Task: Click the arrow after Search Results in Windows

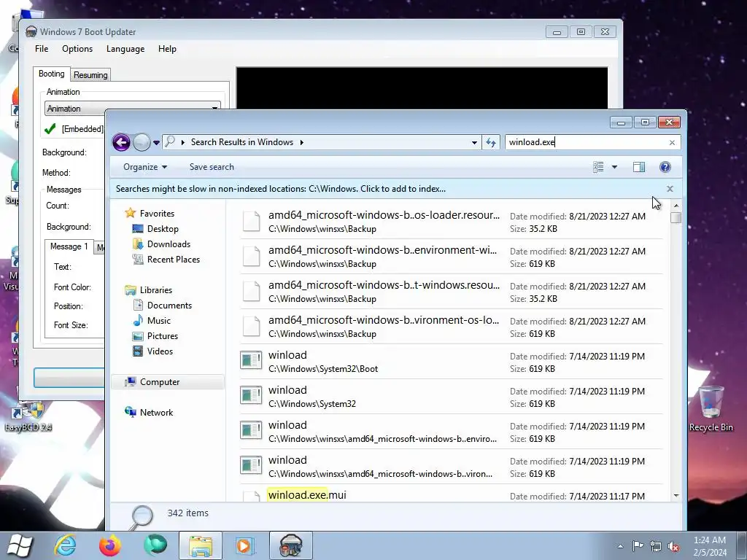Action: pos(301,142)
